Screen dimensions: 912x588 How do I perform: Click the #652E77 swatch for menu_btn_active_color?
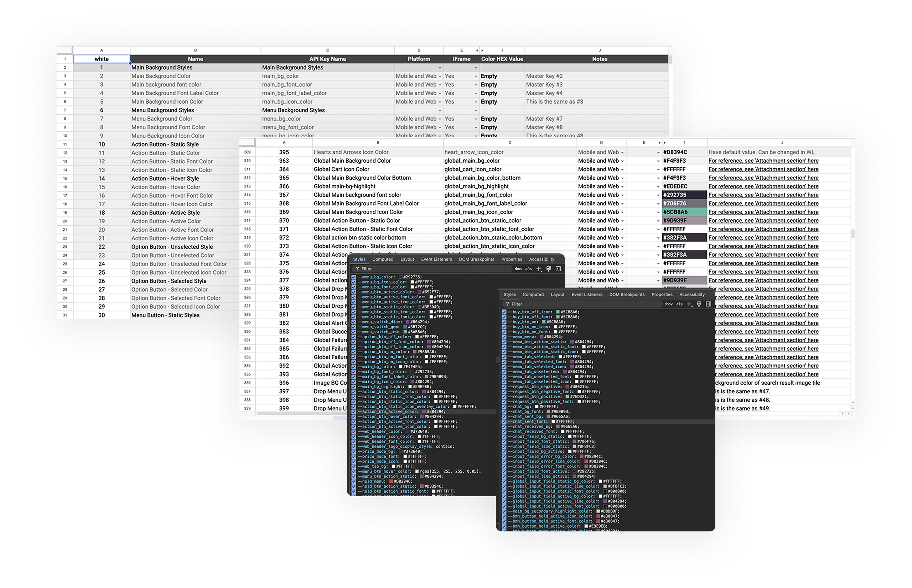419,292
